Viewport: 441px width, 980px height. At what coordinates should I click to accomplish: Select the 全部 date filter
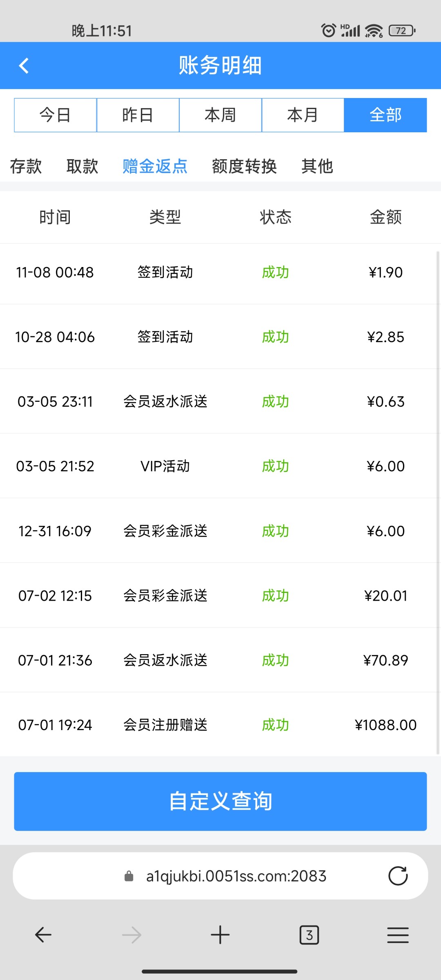tap(385, 115)
